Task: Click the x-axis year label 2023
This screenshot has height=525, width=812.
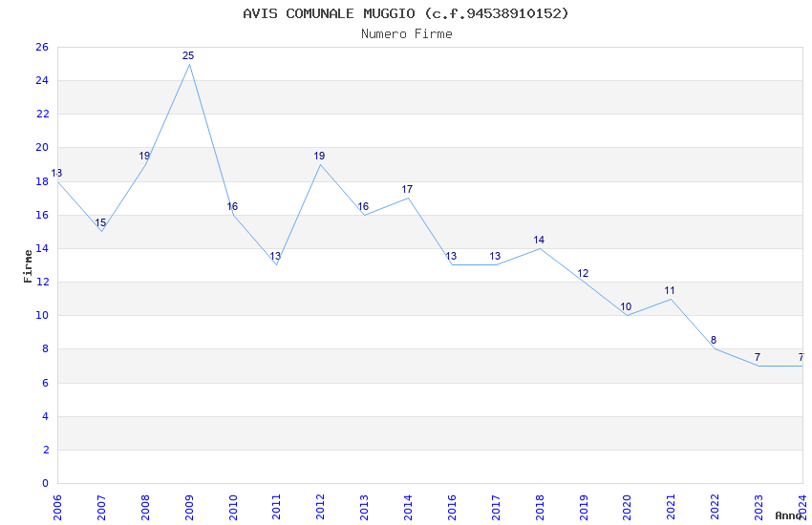Action: [x=759, y=508]
